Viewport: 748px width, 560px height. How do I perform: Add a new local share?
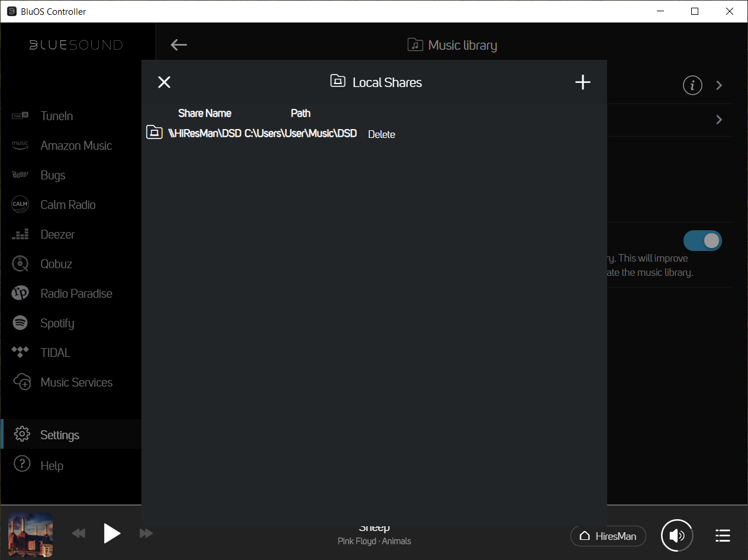583,82
